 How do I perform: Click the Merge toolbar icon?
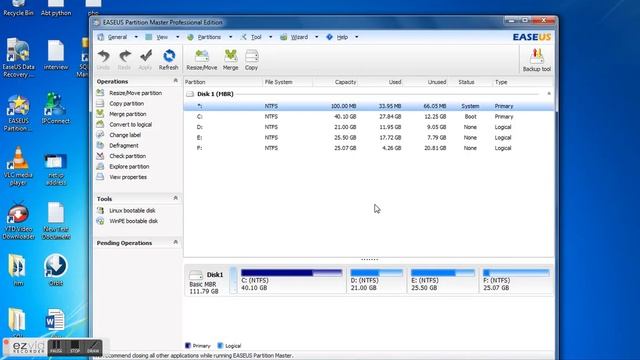231,60
